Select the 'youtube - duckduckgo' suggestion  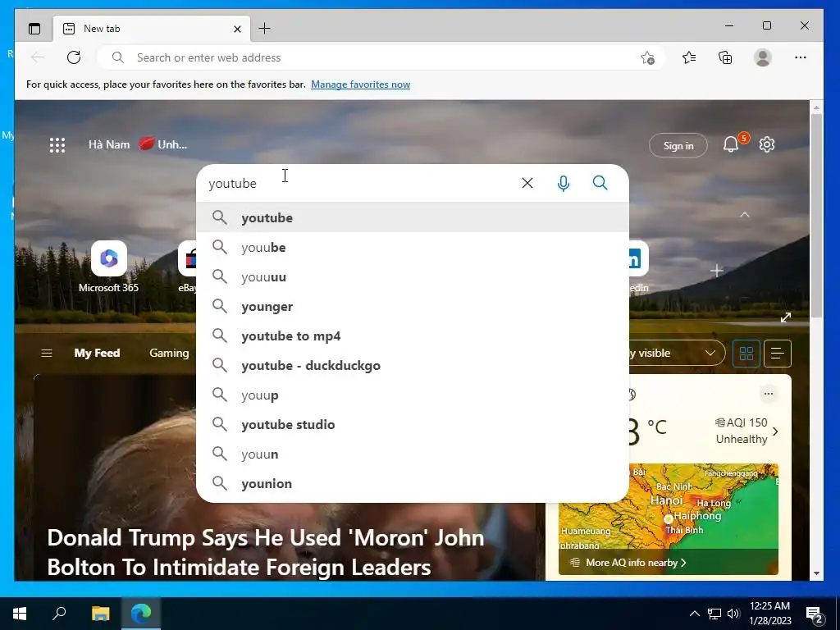pos(413,365)
